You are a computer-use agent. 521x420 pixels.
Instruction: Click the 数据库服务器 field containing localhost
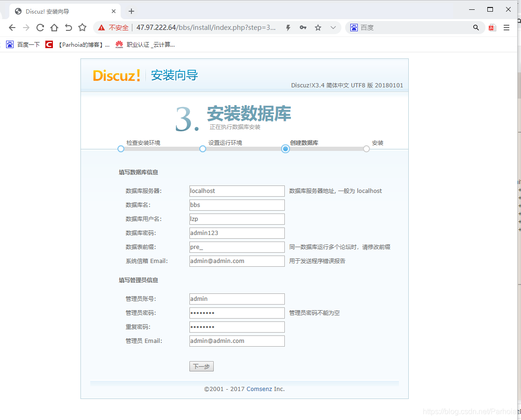(237, 191)
